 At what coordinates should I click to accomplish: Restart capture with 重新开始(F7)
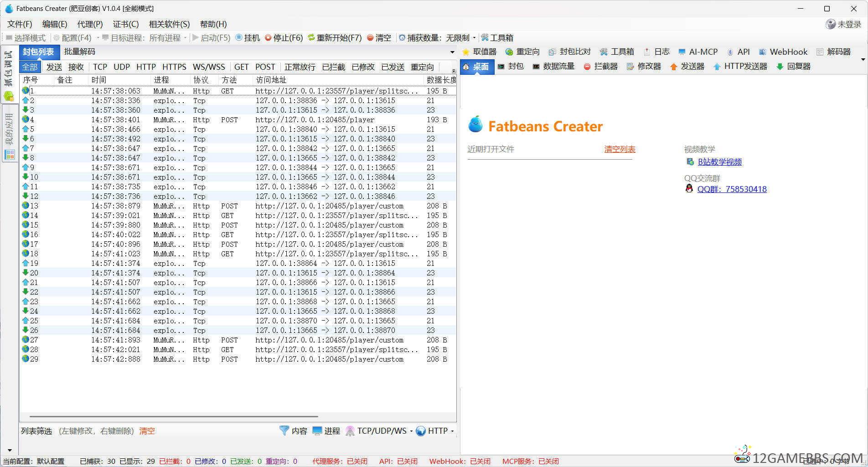[x=335, y=38]
